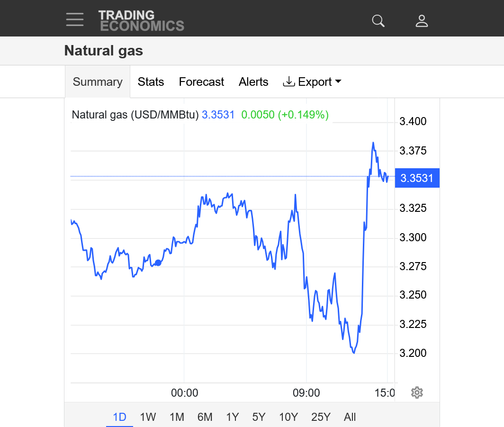The width and height of the screenshot is (504, 427).
Task: Switch to the 10Y range
Action: click(288, 417)
